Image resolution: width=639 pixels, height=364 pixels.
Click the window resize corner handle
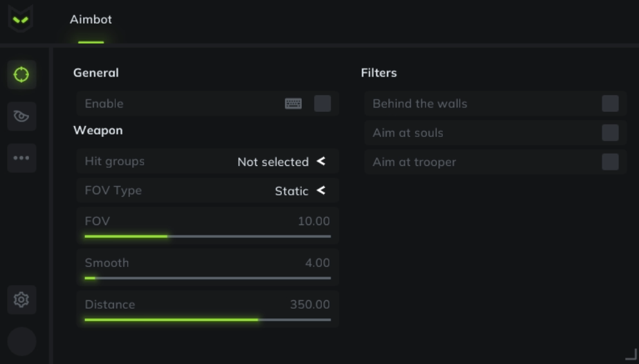631,354
